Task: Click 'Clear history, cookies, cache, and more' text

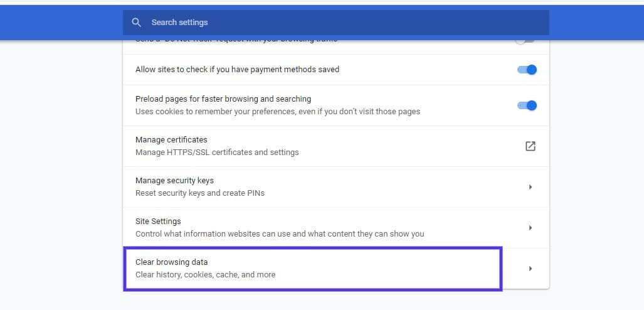Action: 205,275
